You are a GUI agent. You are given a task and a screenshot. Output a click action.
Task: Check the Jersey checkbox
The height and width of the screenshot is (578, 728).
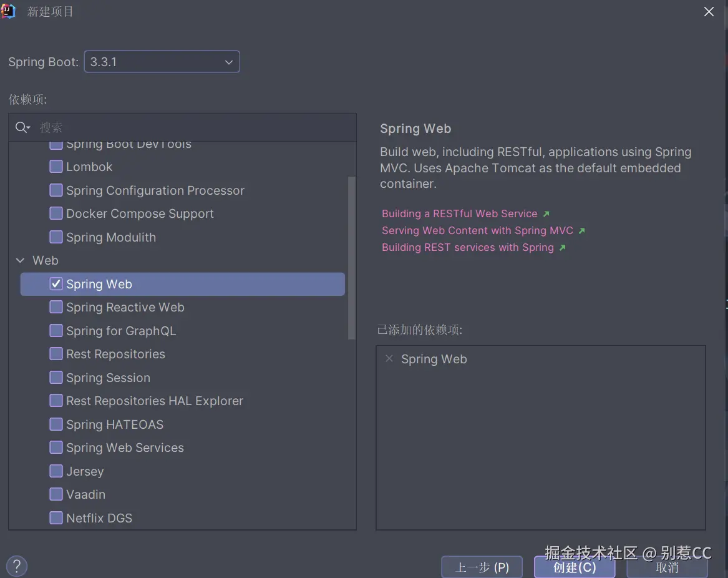click(56, 471)
